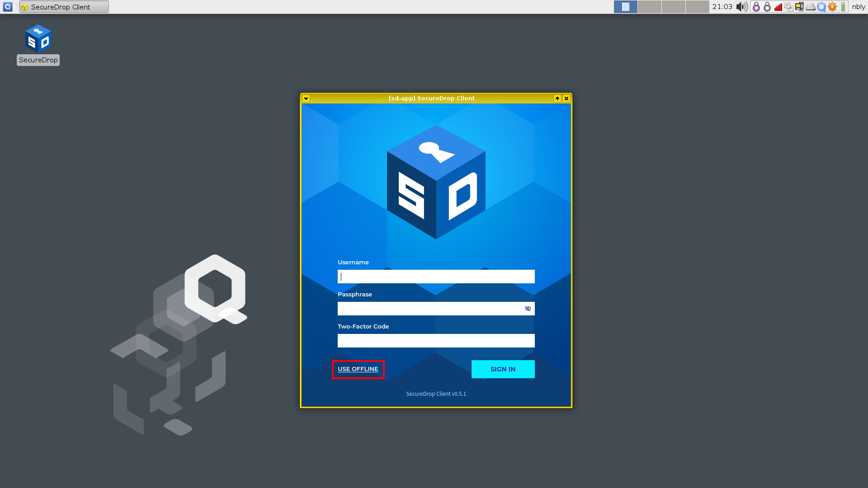Image resolution: width=868 pixels, height=488 pixels.
Task: Click the purple padlock tray icon
Action: pos(756,7)
